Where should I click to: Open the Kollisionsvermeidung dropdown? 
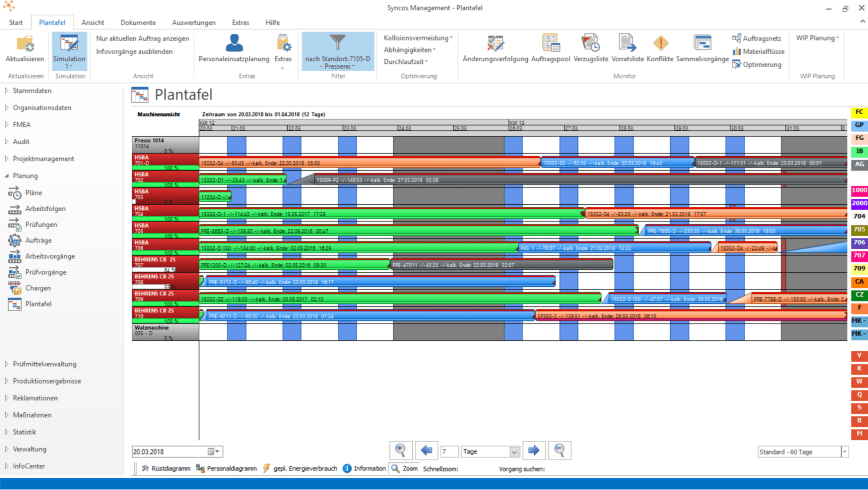(418, 38)
